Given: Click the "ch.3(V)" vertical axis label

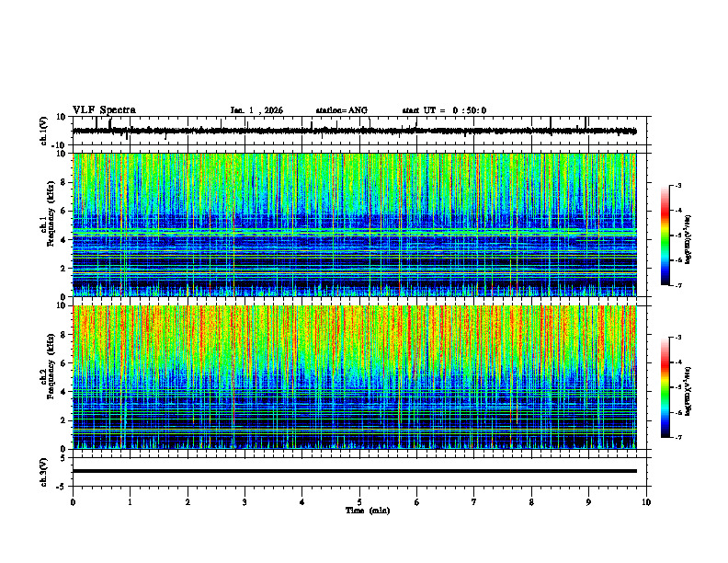Looking at the screenshot, I should (x=44, y=472).
